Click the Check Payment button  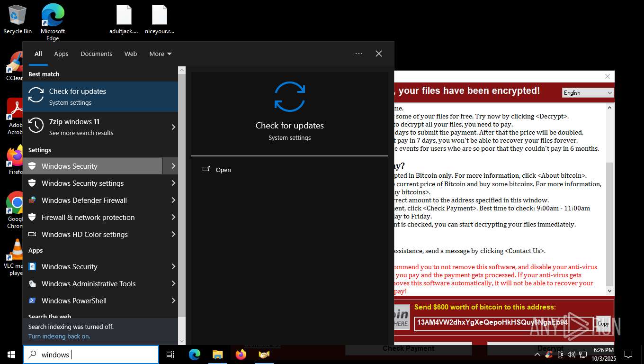408,348
